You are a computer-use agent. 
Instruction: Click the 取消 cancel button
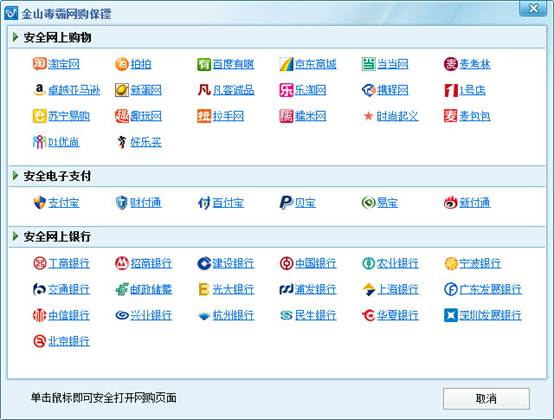coord(486,398)
